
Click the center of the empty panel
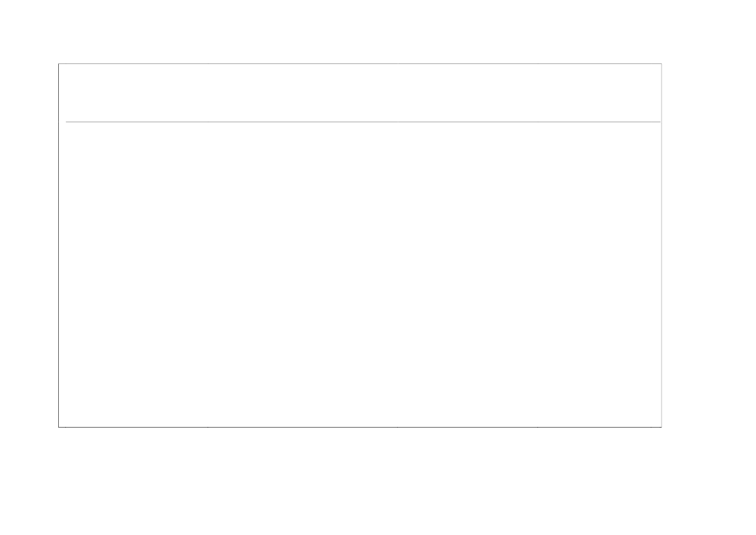tap(360, 245)
